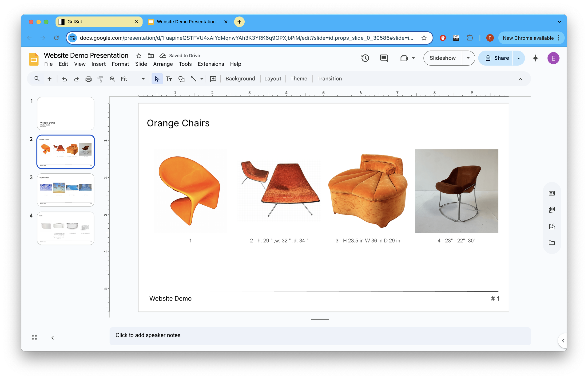Expand the Fit zoom dropdown
Image resolution: width=588 pixels, height=379 pixels.
[x=143, y=79]
